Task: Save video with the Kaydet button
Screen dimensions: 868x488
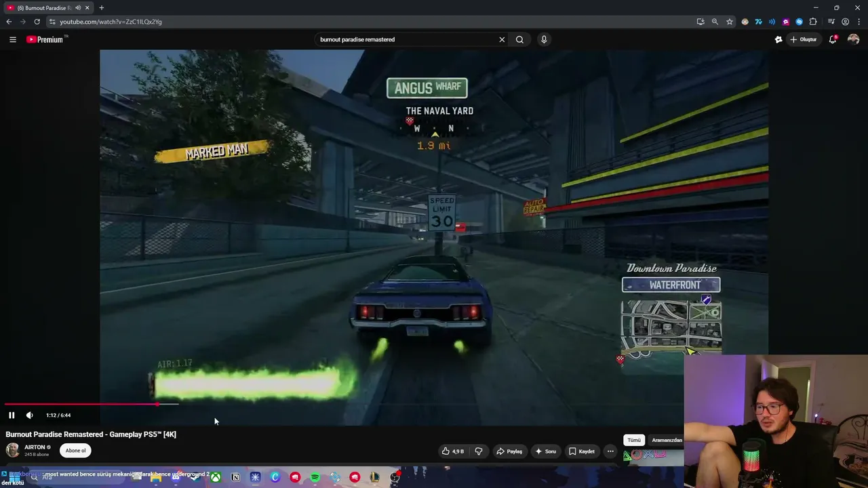Action: (x=582, y=451)
